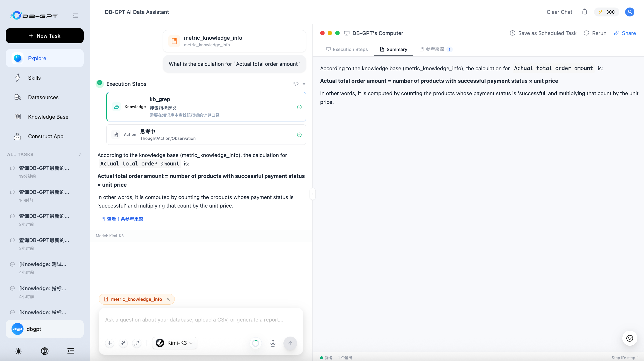Open the notifications bell
The height and width of the screenshot is (361, 644).
[584, 12]
